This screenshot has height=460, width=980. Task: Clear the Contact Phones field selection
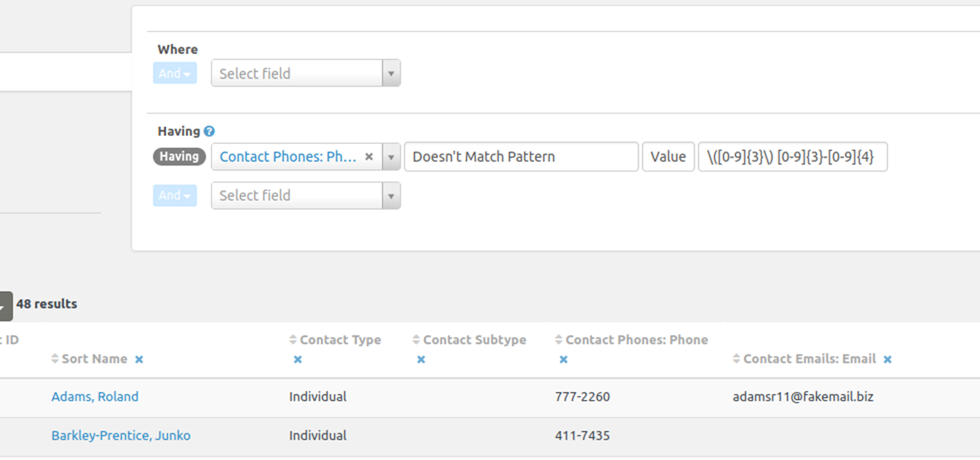tap(369, 156)
